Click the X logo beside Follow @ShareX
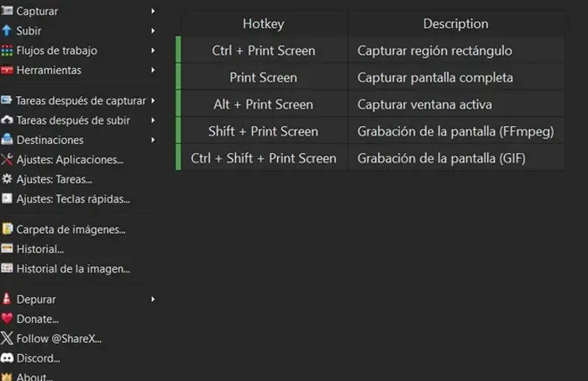This screenshot has height=381, width=588. tap(7, 338)
